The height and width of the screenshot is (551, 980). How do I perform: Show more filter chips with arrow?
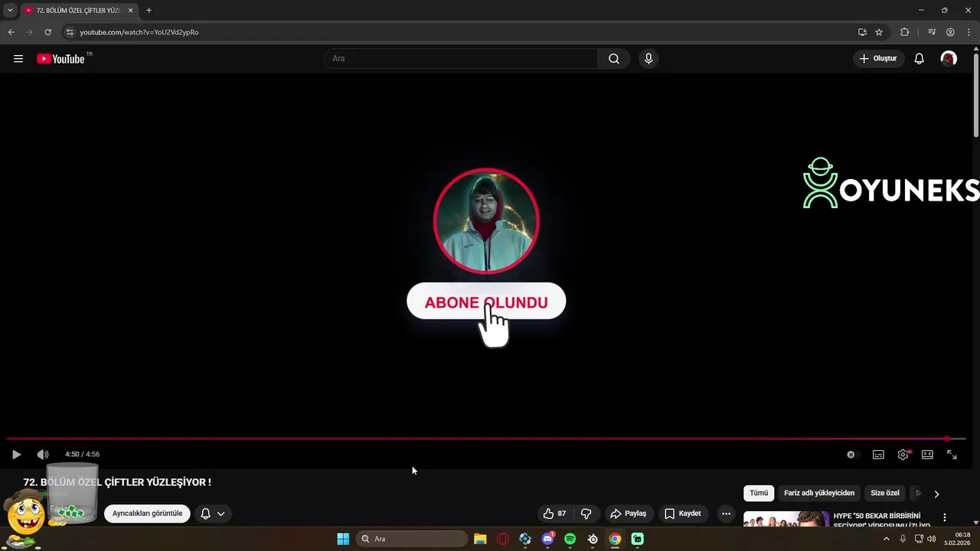coord(936,494)
